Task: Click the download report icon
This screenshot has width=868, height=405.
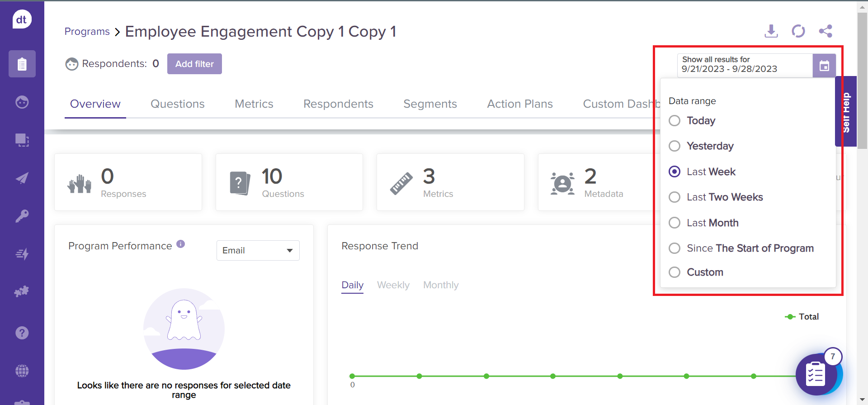Action: click(x=771, y=31)
